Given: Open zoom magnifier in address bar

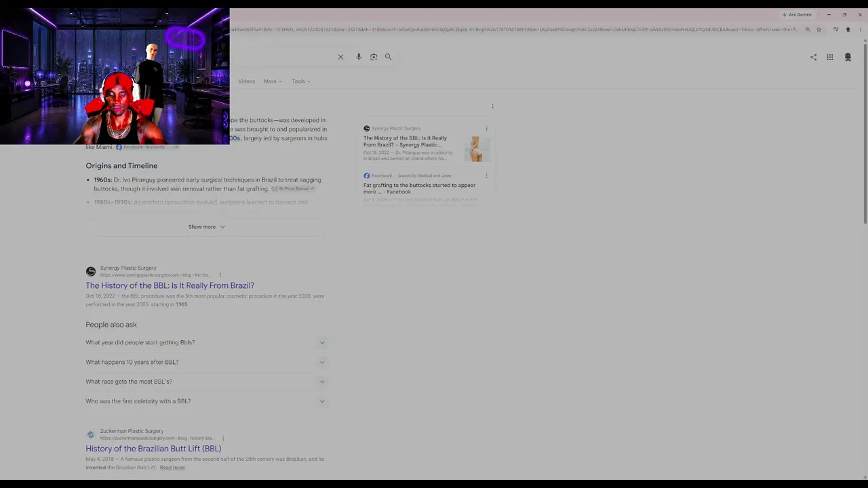Looking at the screenshot, I should [808, 30].
